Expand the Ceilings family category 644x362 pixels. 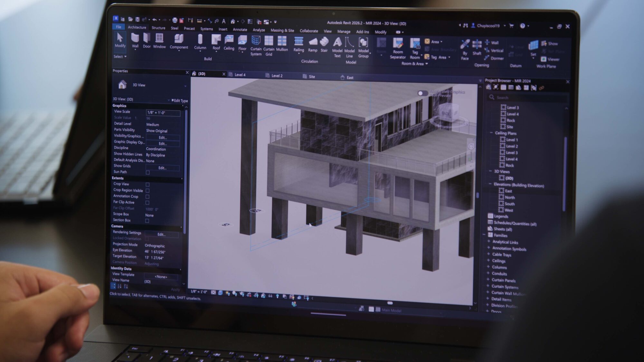coord(488,260)
